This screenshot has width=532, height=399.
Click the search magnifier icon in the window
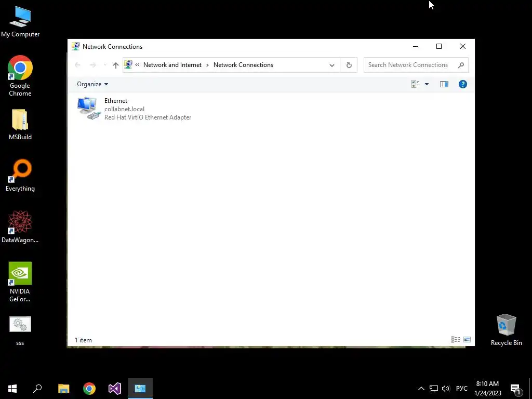(461, 65)
